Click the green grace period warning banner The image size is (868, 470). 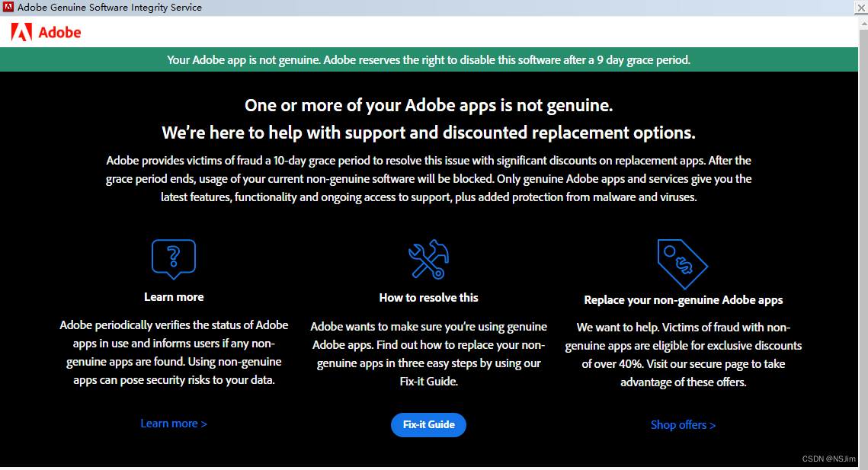pyautogui.click(x=429, y=59)
